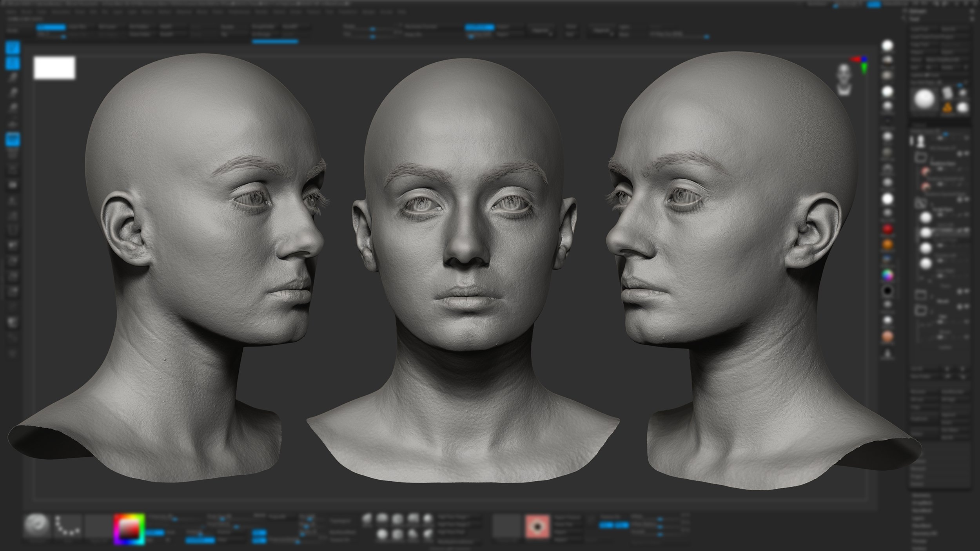Select the skin-toned material sphere
Image resolution: width=980 pixels, height=551 pixels.
887,336
